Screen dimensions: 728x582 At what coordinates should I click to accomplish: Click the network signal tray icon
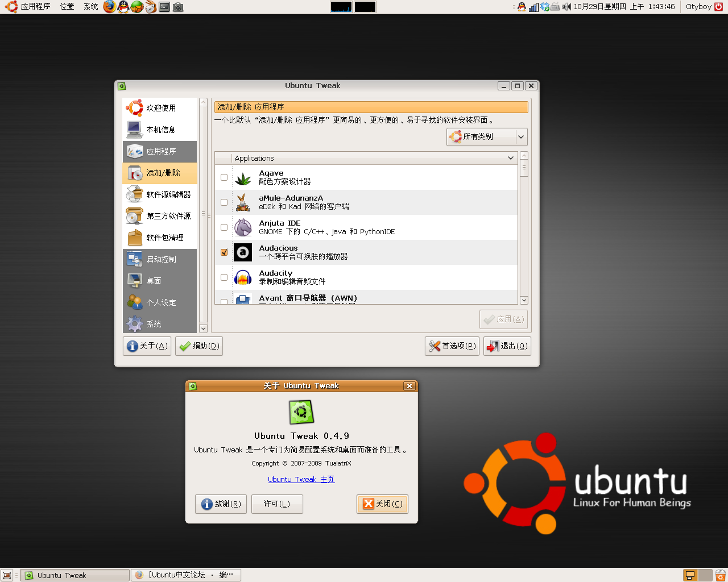click(x=533, y=7)
